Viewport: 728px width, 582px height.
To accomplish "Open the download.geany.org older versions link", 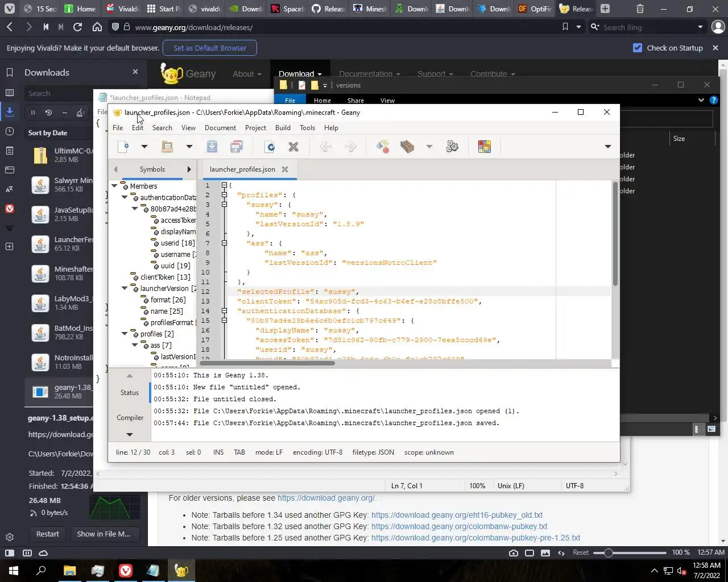I will (x=326, y=498).
